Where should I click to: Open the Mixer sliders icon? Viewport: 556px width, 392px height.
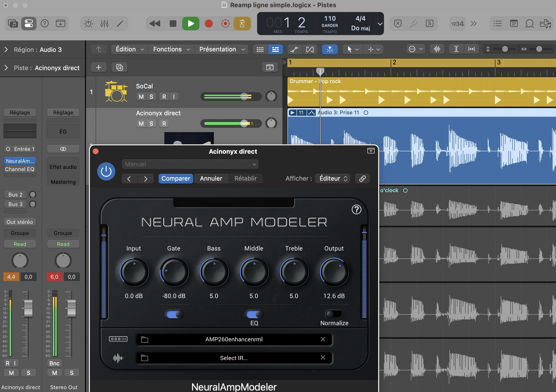click(105, 24)
